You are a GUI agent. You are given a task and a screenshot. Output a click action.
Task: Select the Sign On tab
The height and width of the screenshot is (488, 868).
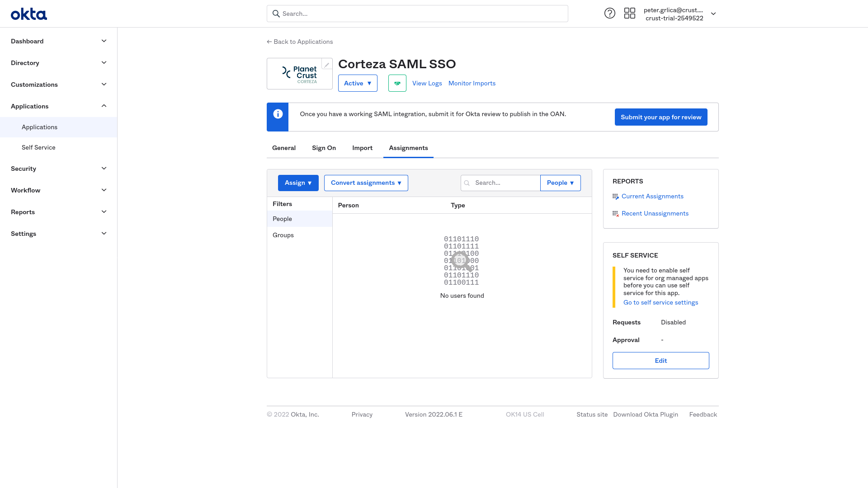pyautogui.click(x=324, y=147)
